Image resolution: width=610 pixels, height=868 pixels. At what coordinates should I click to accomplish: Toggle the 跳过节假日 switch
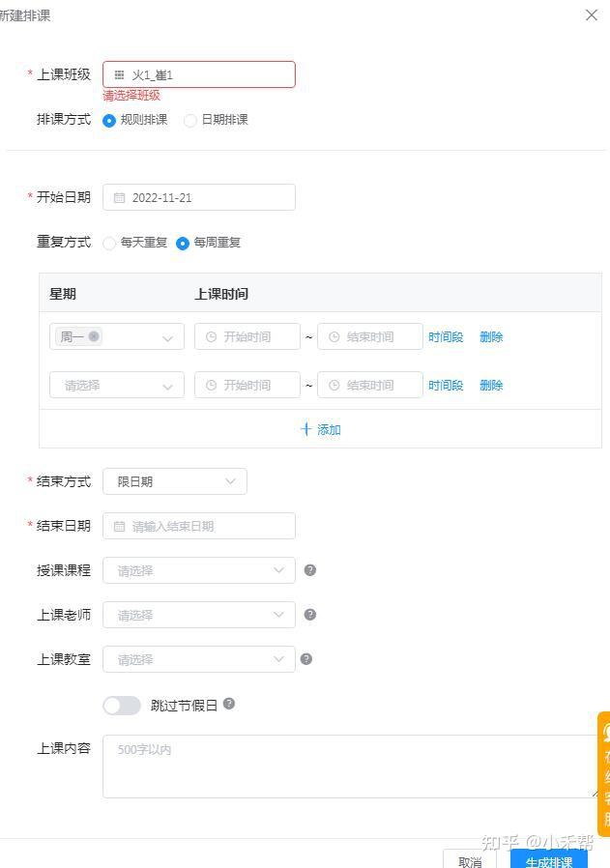pos(122,706)
